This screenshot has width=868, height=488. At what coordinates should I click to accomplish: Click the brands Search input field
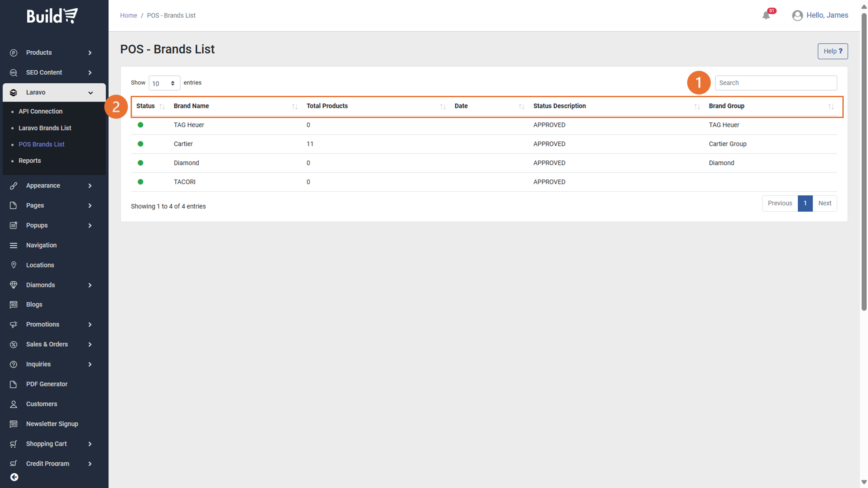[x=775, y=83]
